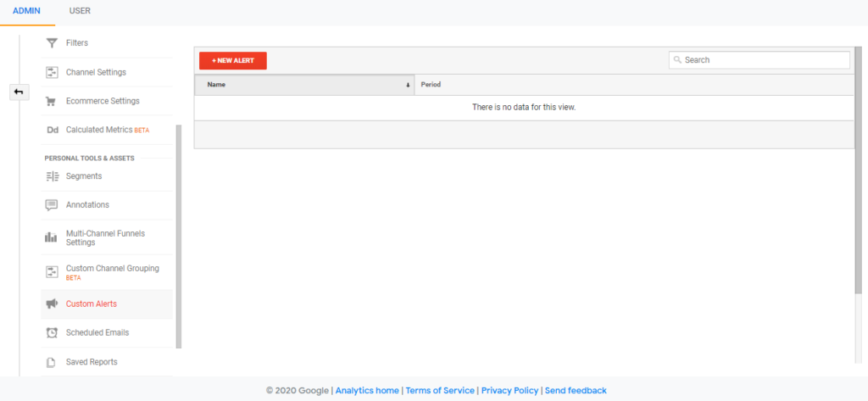
Task: Switch to the USER tab
Action: 80,11
